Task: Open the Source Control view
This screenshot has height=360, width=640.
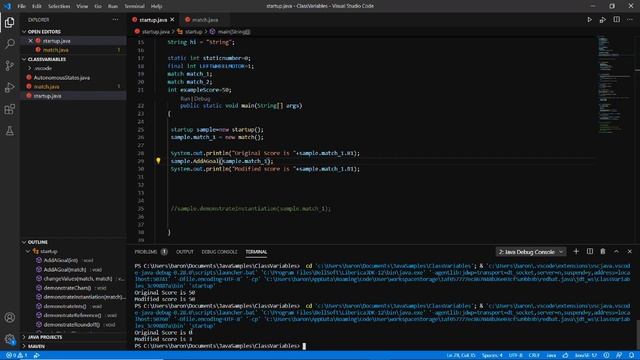Action: (9, 65)
